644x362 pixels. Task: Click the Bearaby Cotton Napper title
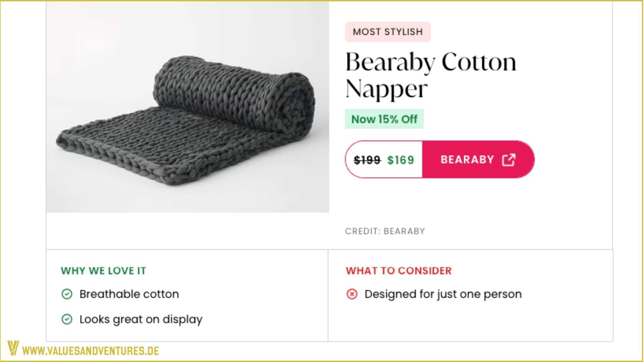pyautogui.click(x=431, y=75)
